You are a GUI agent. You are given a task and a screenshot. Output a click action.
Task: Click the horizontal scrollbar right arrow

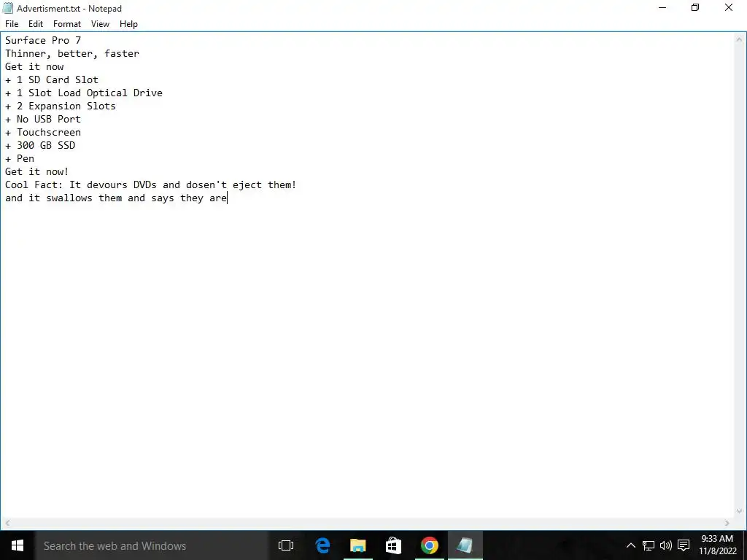[x=727, y=523]
